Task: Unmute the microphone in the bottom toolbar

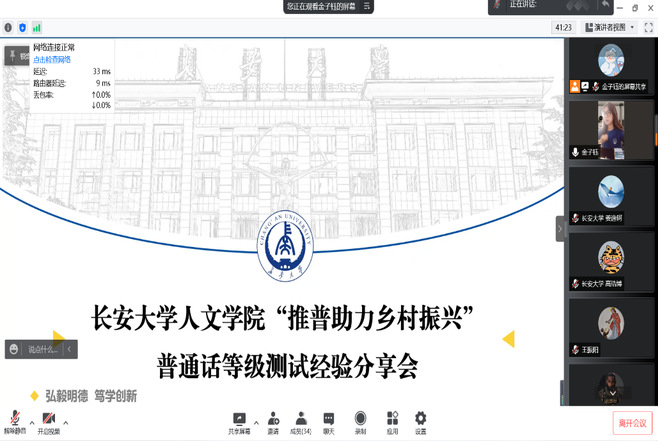Action: click(14, 420)
